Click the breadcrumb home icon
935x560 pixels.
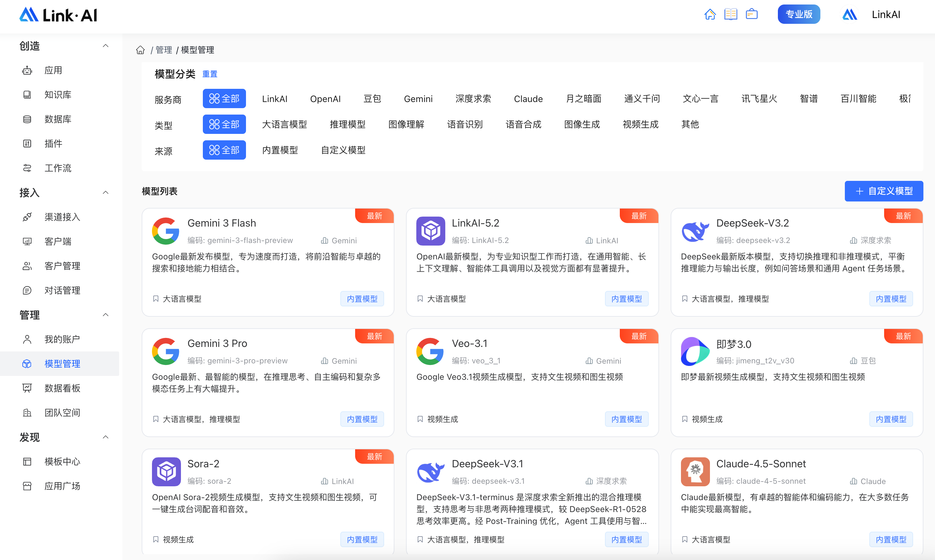[x=140, y=50]
